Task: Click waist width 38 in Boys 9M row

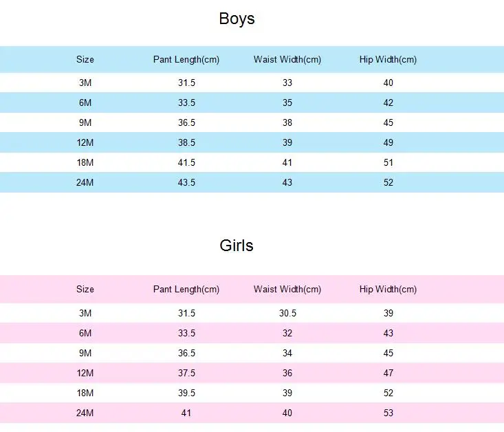Action: (x=287, y=122)
